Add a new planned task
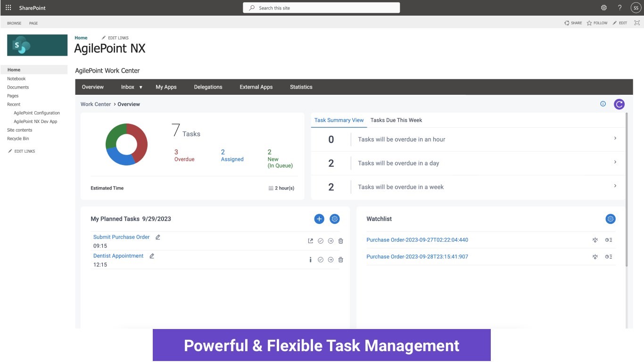The image size is (644, 362). (x=319, y=219)
